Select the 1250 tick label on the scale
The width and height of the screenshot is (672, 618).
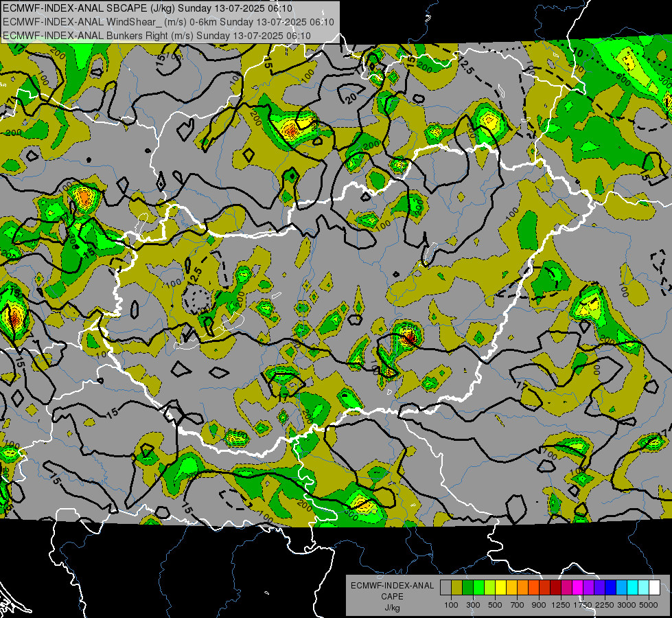[x=561, y=605]
